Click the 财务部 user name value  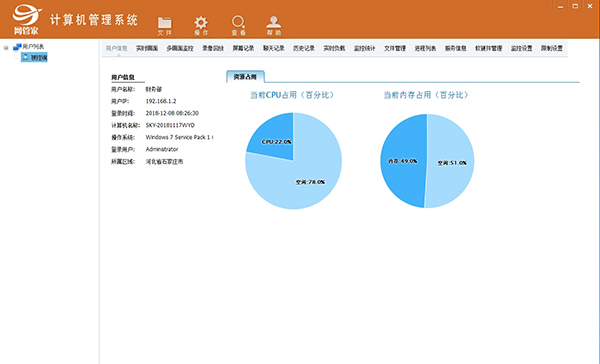(x=153, y=89)
